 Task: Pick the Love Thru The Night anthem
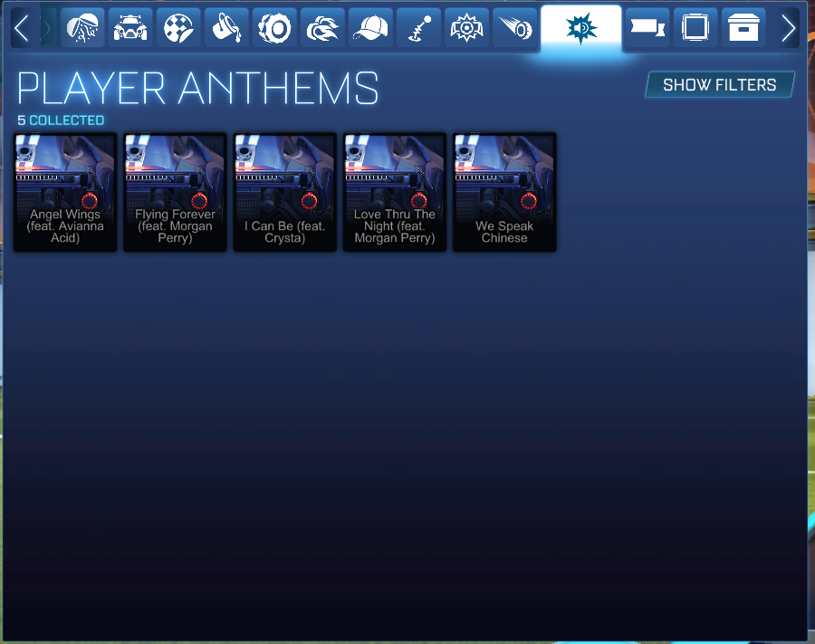click(395, 192)
